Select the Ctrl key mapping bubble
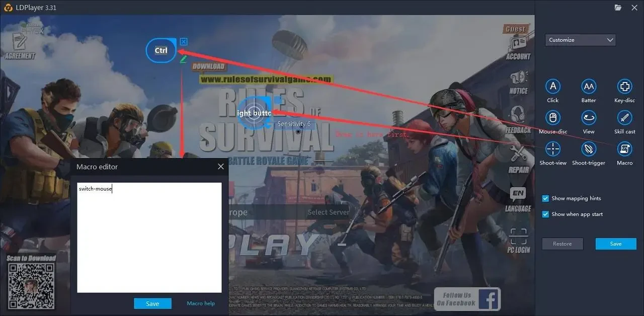This screenshot has width=644, height=316. [161, 50]
